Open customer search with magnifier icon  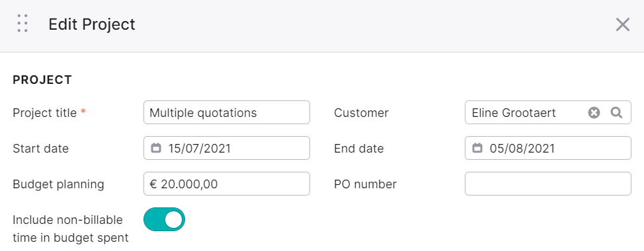(x=616, y=112)
